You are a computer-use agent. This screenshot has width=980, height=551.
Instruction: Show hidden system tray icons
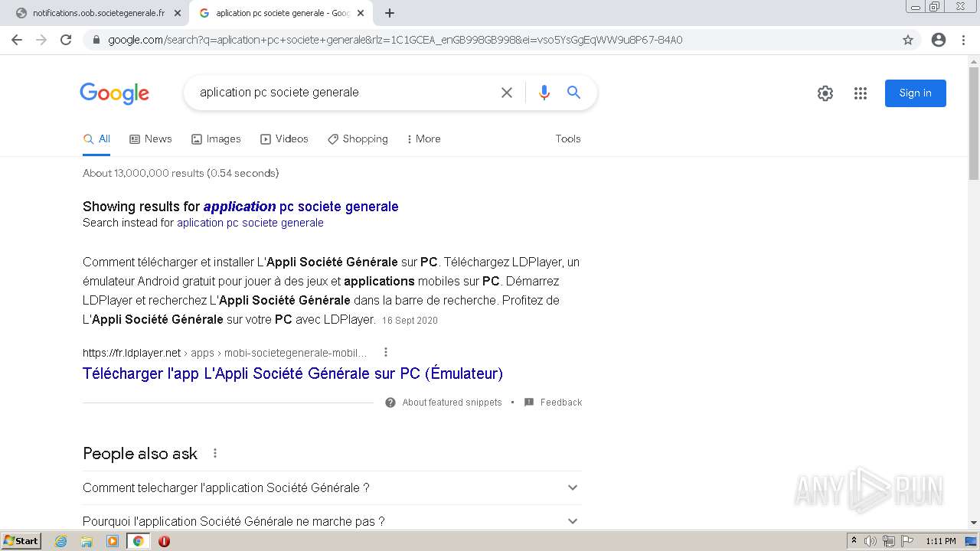(x=854, y=541)
